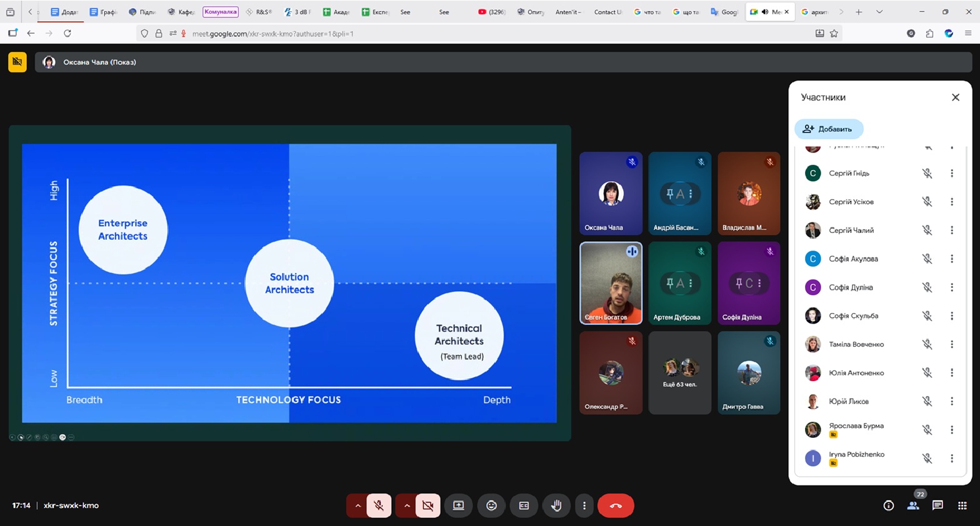Click the browser address bar URL

[272, 34]
